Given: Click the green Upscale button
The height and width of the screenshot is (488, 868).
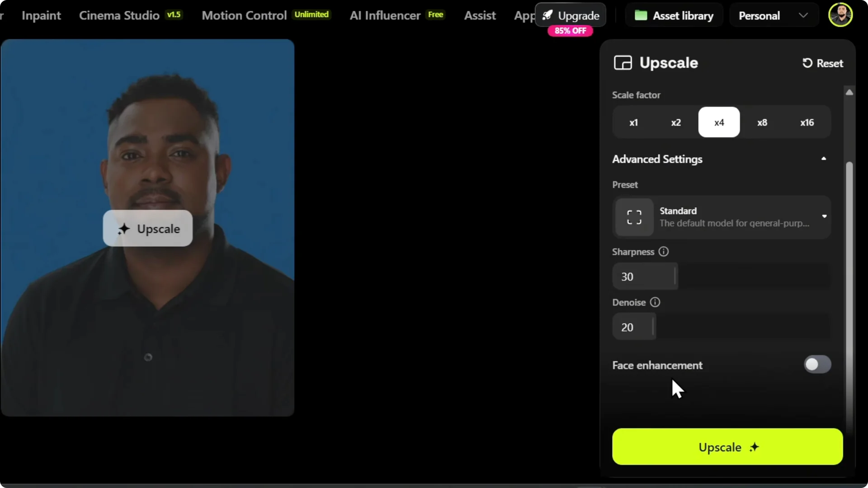Looking at the screenshot, I should (x=726, y=447).
